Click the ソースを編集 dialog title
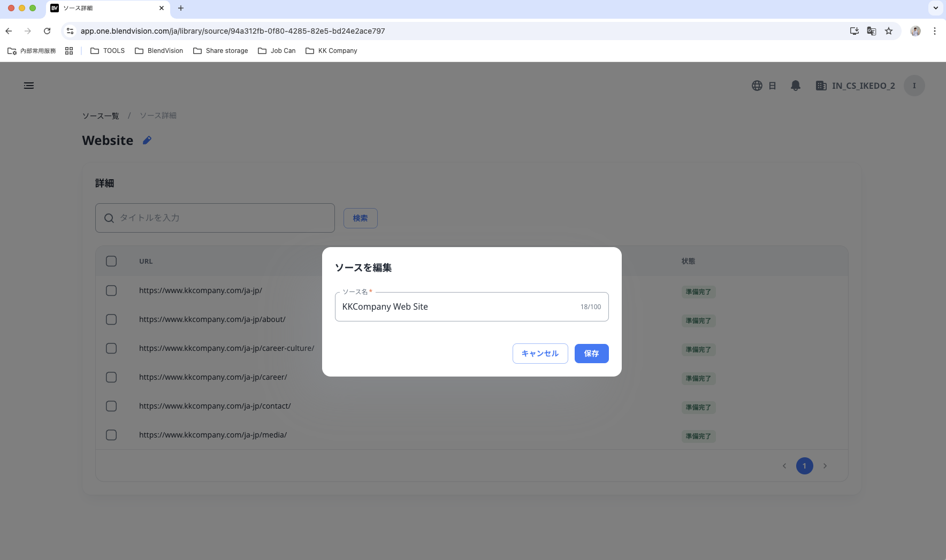 (x=363, y=267)
